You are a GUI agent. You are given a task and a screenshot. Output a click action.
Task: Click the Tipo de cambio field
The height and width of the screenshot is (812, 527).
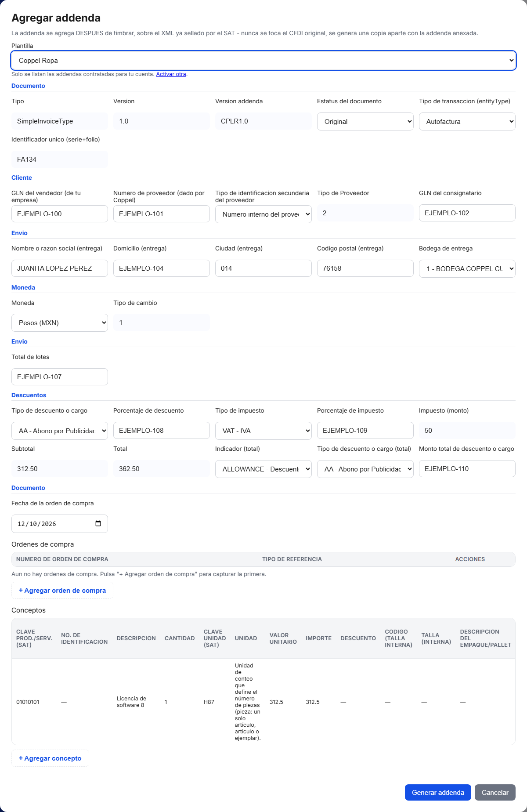click(x=162, y=323)
